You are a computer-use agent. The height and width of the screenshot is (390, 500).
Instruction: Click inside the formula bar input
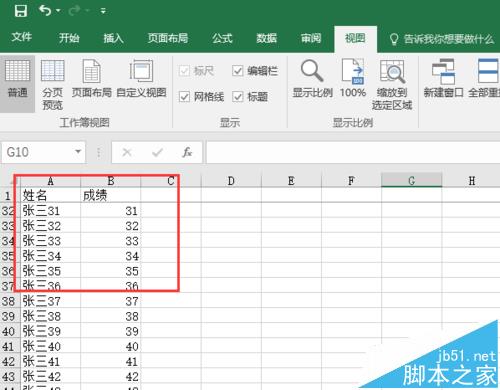point(353,152)
